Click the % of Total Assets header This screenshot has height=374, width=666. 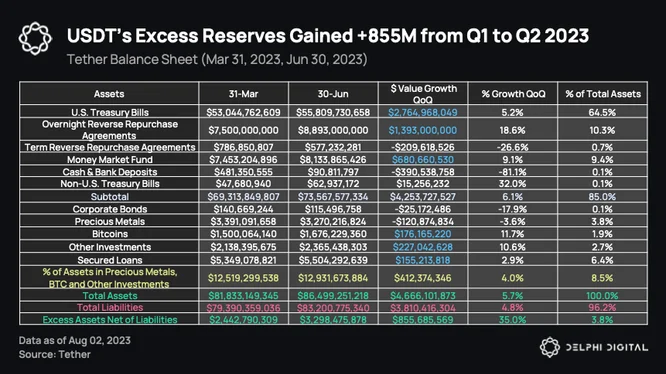coord(603,94)
